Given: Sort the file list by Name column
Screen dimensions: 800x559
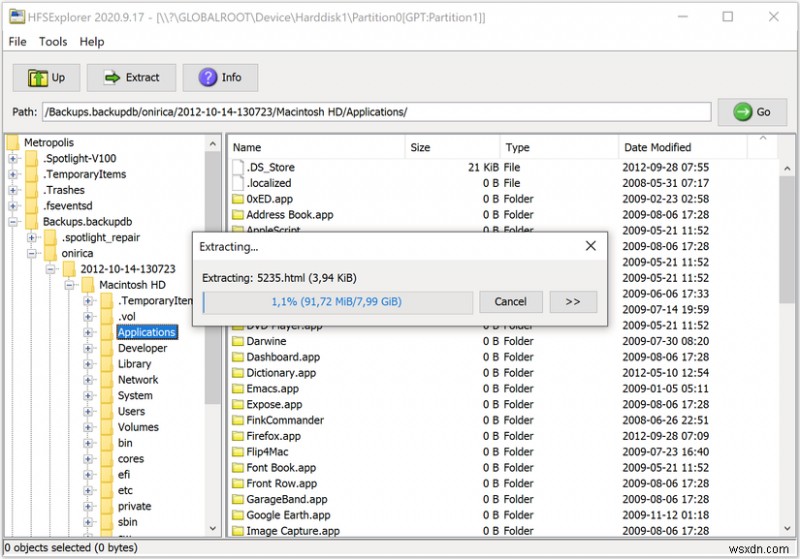Looking at the screenshot, I should coord(316,147).
